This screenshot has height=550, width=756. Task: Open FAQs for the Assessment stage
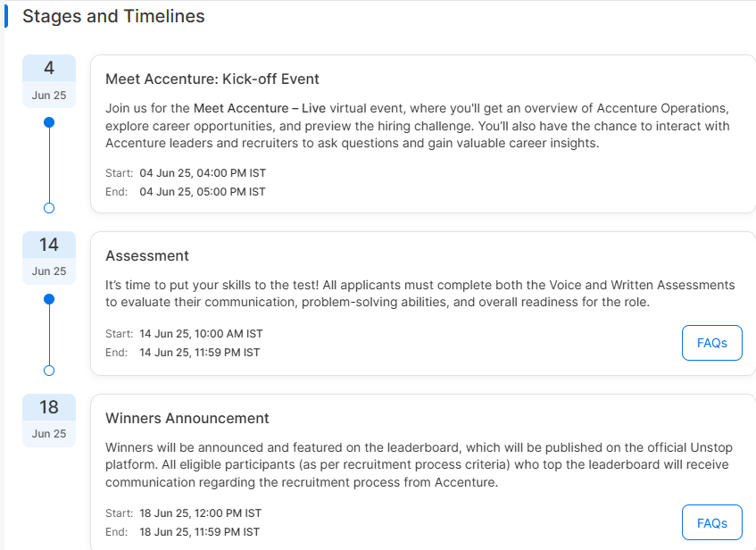coord(711,343)
